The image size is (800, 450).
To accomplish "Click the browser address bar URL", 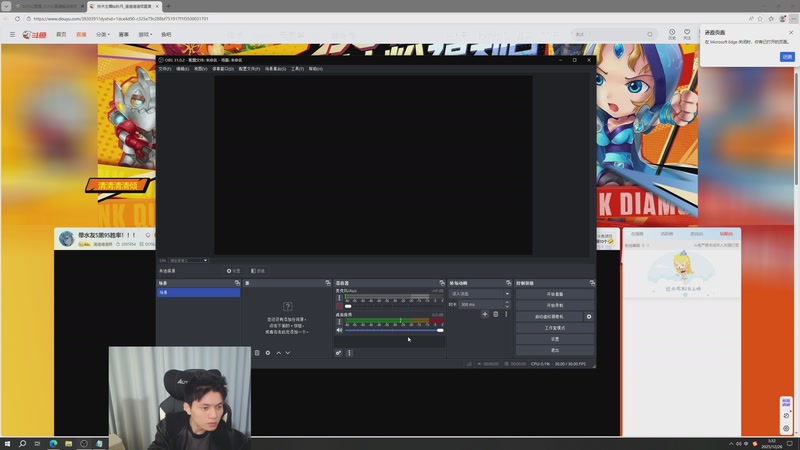I will (121, 19).
